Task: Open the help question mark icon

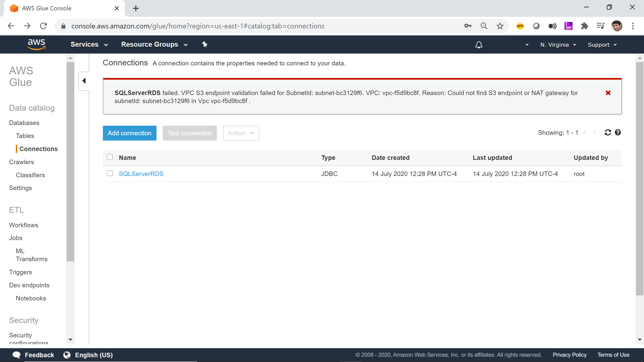Action: pyautogui.click(x=618, y=133)
